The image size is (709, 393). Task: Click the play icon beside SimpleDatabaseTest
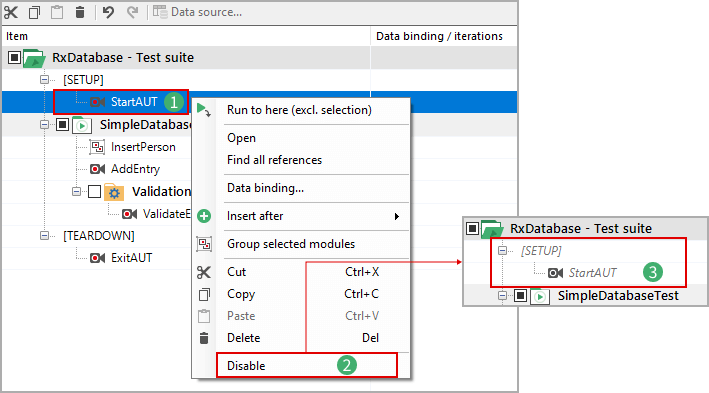[540, 297]
